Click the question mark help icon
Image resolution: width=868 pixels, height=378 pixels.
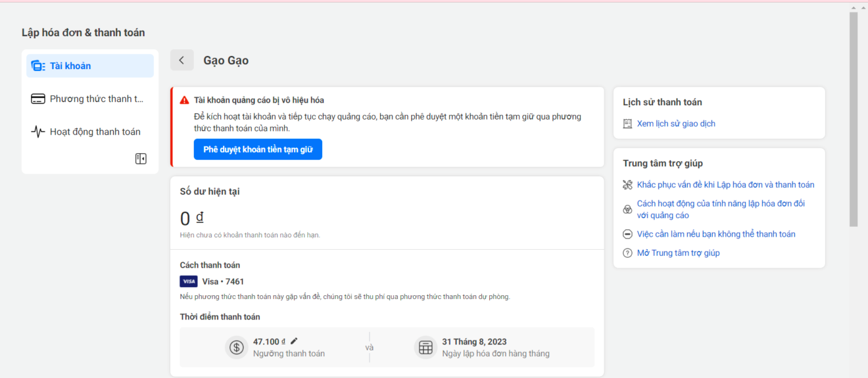pos(627,253)
